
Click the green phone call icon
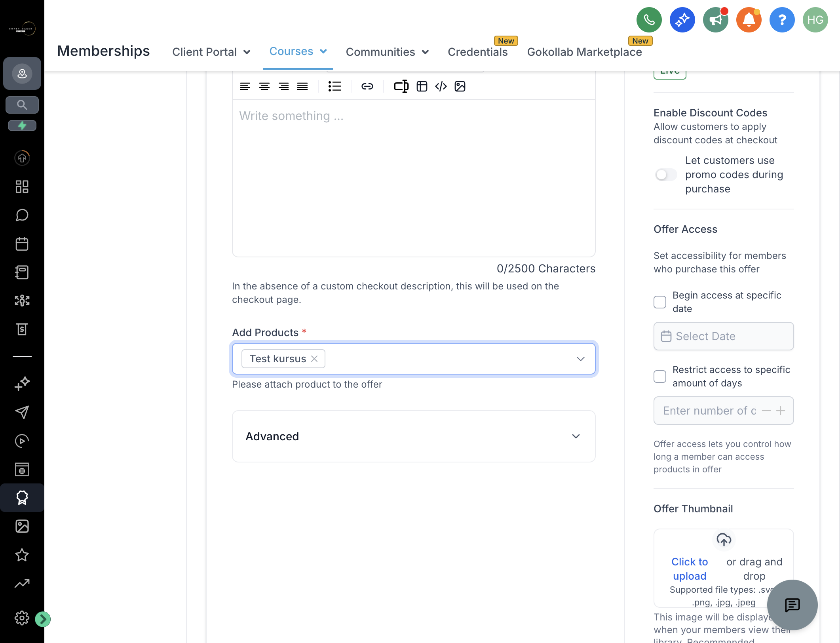[649, 20]
